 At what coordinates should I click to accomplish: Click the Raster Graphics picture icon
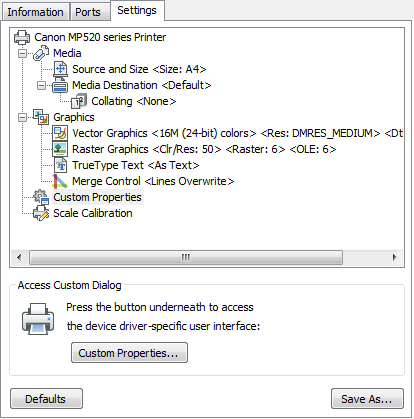pos(60,149)
